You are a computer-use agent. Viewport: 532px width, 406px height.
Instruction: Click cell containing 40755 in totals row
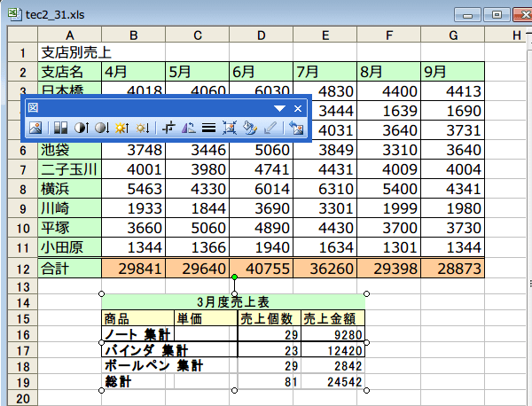point(261,267)
